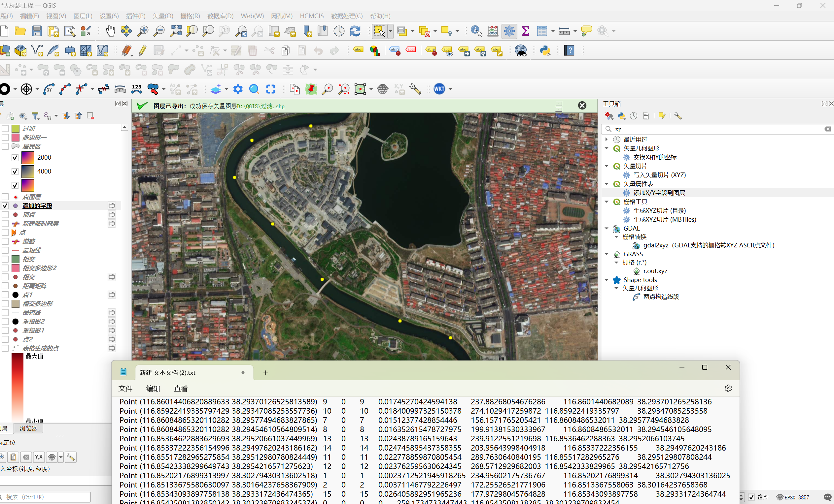Open the exported 过滤.shp file link
This screenshot has height=504, width=834.
pyautogui.click(x=261, y=106)
